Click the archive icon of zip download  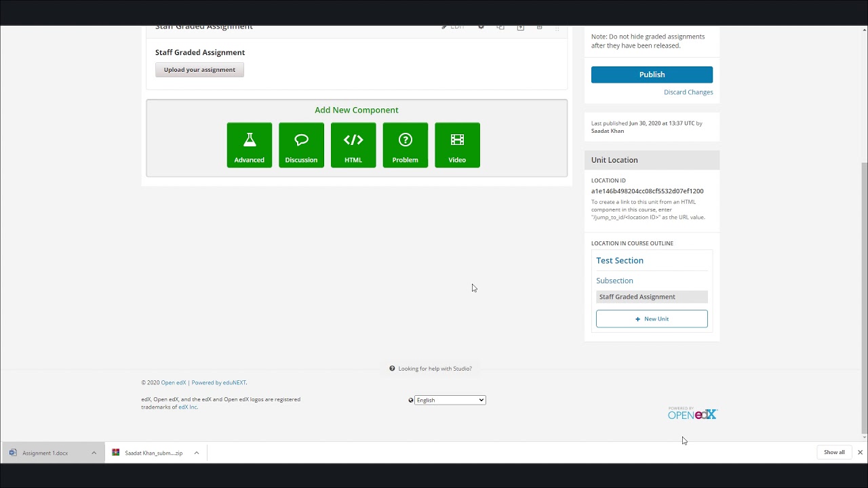[116, 453]
